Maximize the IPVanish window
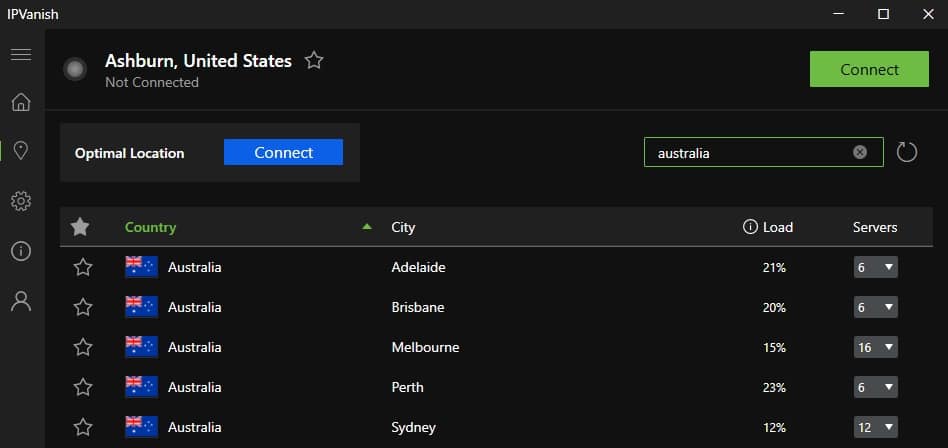The width and height of the screenshot is (948, 448). [x=883, y=14]
